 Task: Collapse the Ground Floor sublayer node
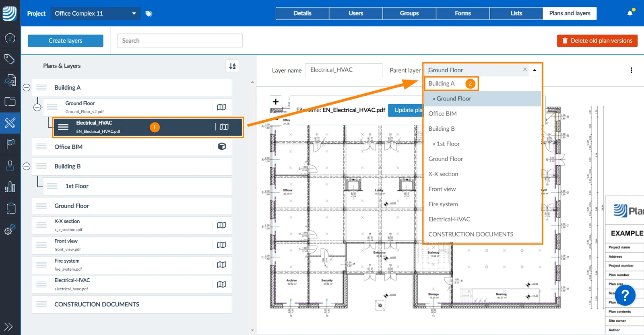pyautogui.click(x=37, y=107)
